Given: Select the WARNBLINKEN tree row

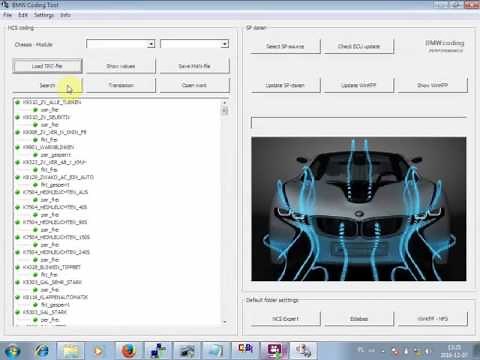Looking at the screenshot, I should click(x=48, y=147).
